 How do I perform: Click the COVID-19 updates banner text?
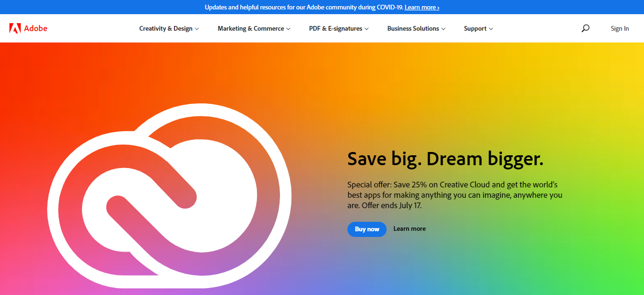(304, 7)
